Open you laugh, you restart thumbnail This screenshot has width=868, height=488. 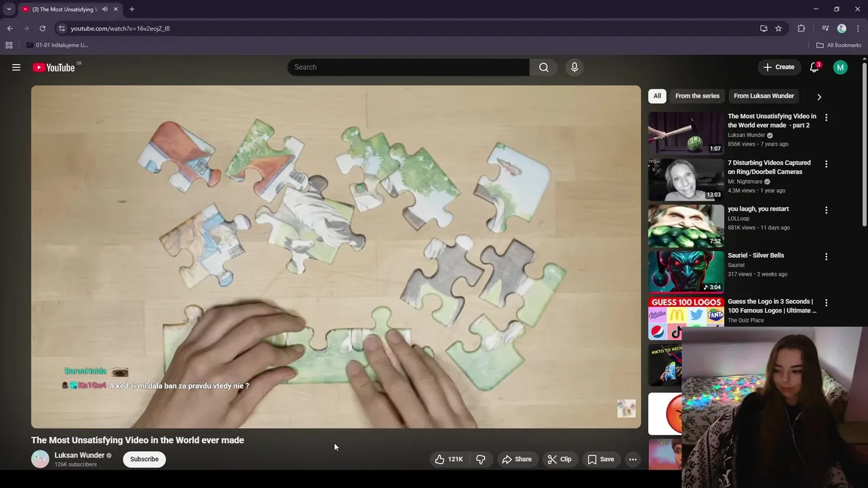686,225
